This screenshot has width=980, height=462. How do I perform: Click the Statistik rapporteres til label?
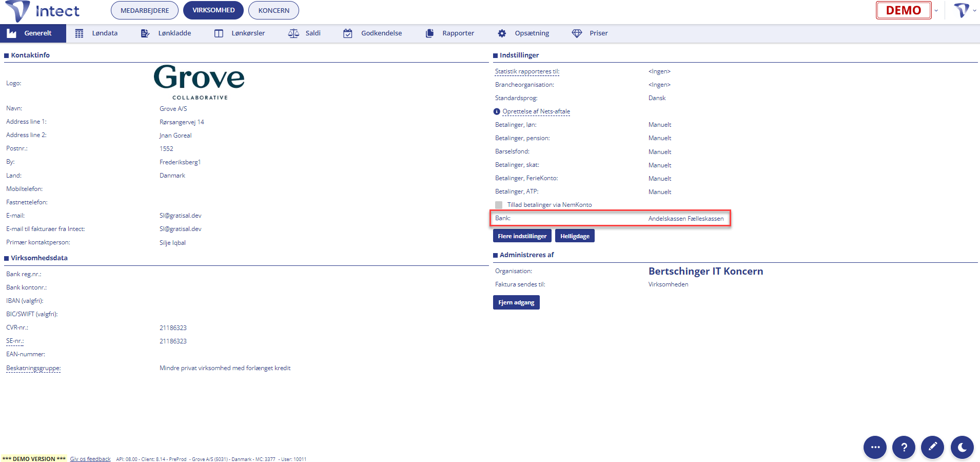tap(527, 71)
